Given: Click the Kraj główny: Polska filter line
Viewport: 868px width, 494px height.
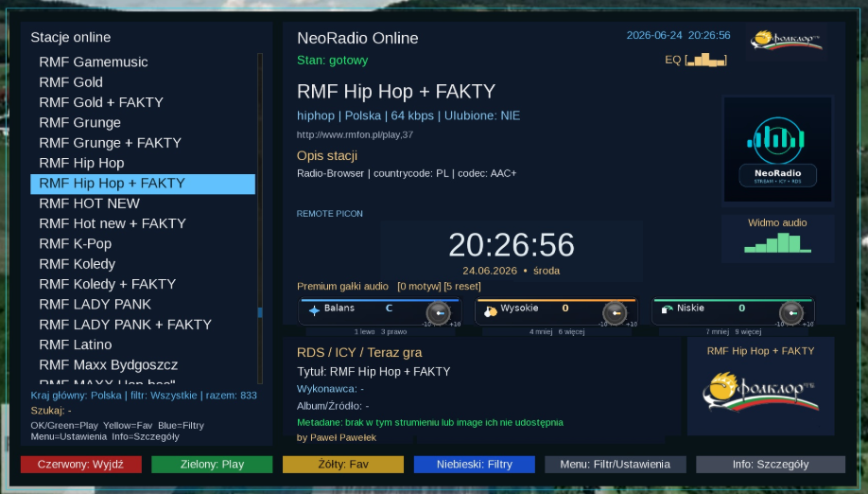Looking at the screenshot, I should tap(144, 396).
